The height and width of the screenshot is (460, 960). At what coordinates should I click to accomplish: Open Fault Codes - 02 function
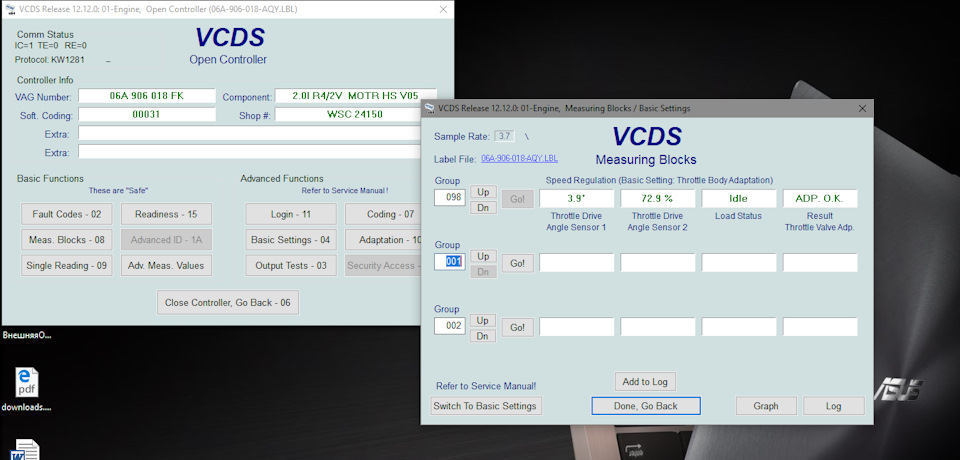pyautogui.click(x=66, y=214)
